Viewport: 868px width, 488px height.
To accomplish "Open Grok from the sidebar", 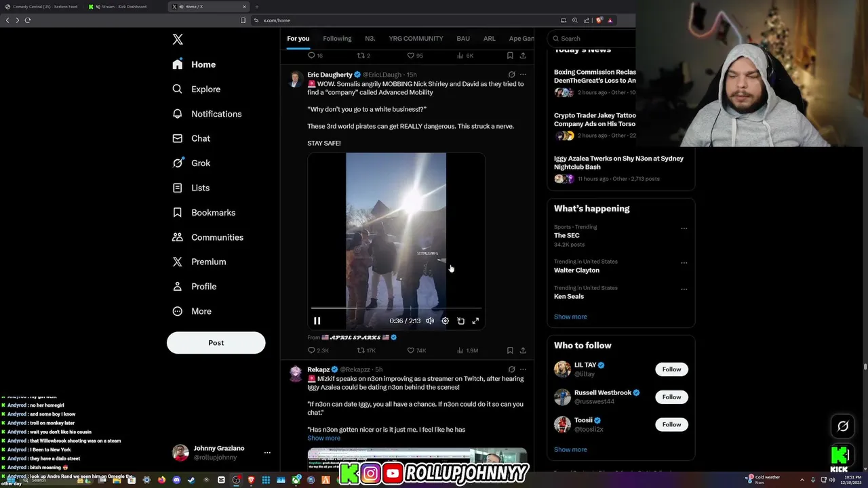I will (x=191, y=163).
